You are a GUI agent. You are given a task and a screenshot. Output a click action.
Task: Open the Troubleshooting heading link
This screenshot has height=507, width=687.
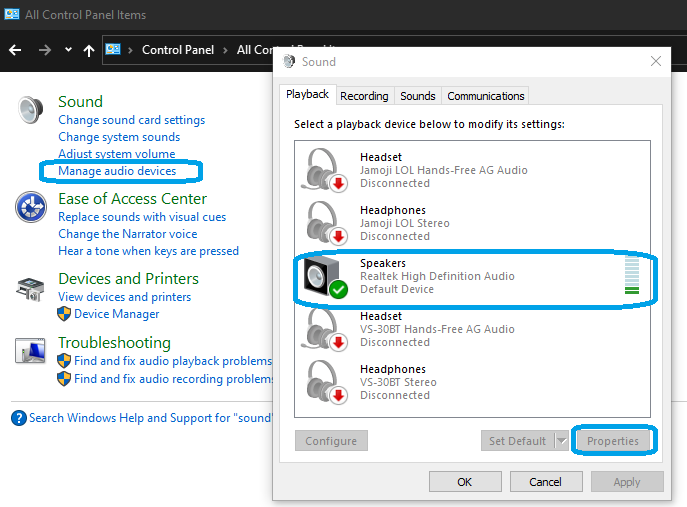[x=114, y=343]
